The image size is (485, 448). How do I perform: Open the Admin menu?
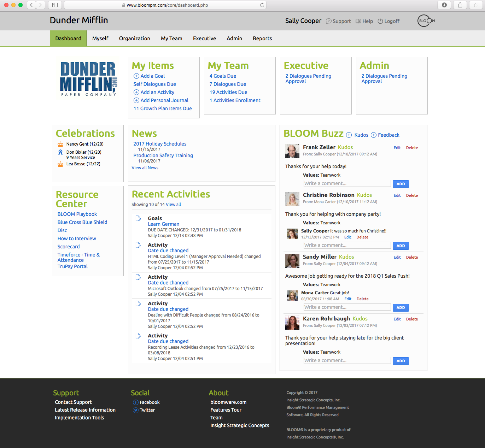(x=234, y=39)
